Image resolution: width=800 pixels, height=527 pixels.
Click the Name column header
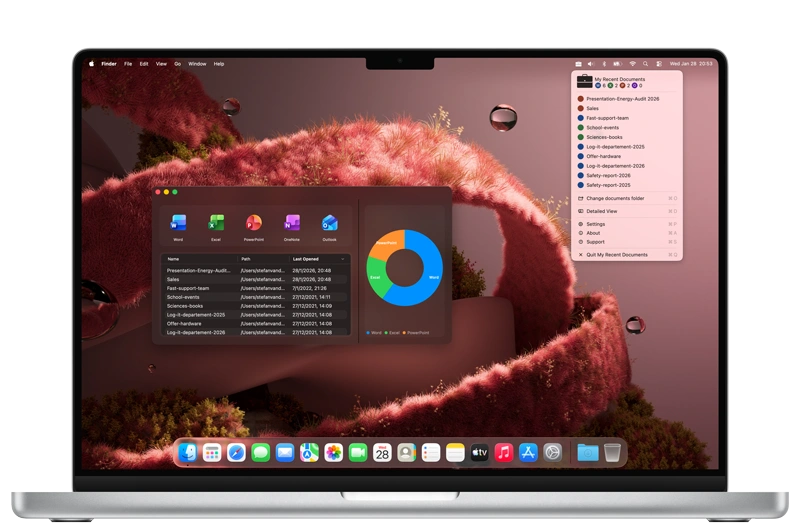pos(174,259)
